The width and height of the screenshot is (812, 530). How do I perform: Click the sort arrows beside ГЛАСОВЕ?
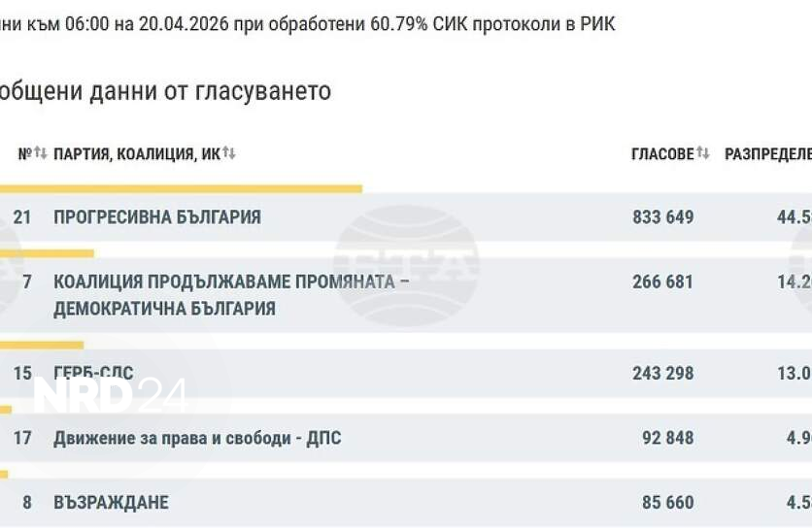pos(703,153)
